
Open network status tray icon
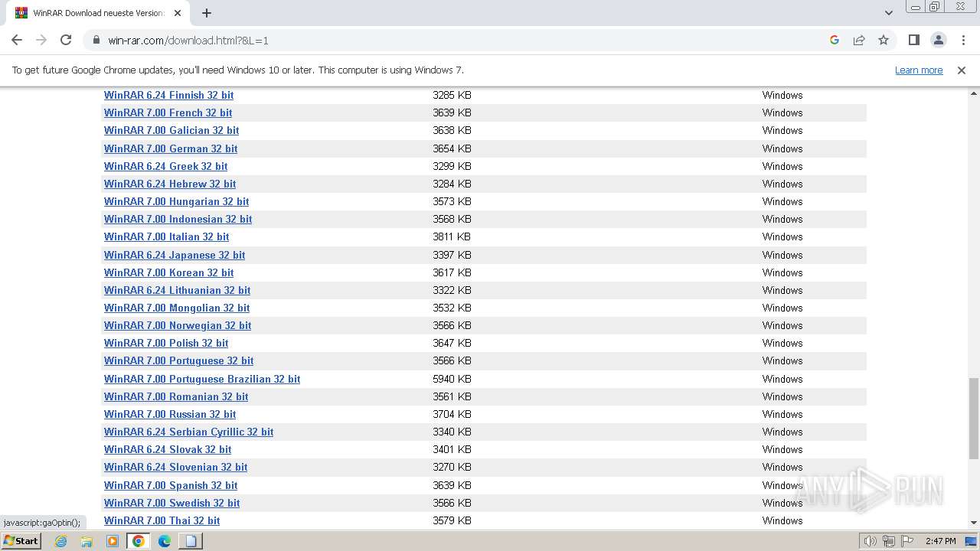(x=888, y=541)
